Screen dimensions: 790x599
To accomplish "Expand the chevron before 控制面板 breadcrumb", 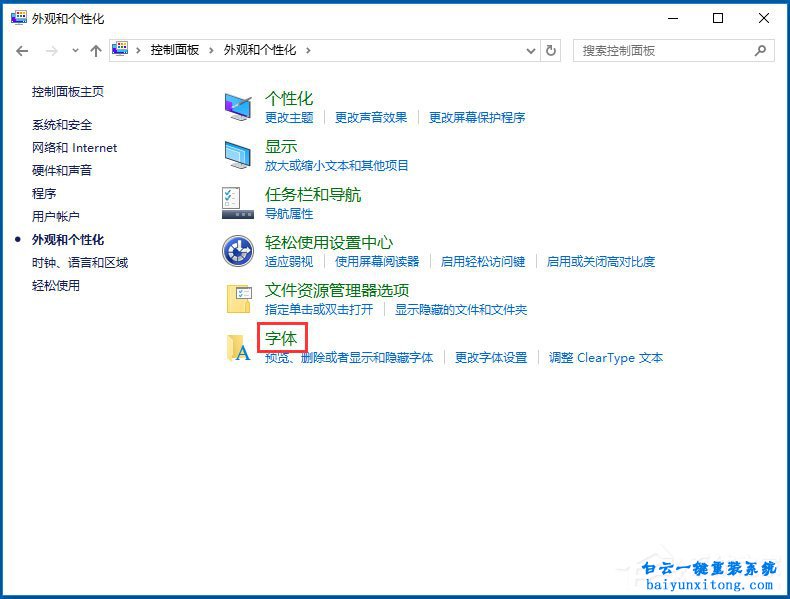I will pyautogui.click(x=138, y=50).
